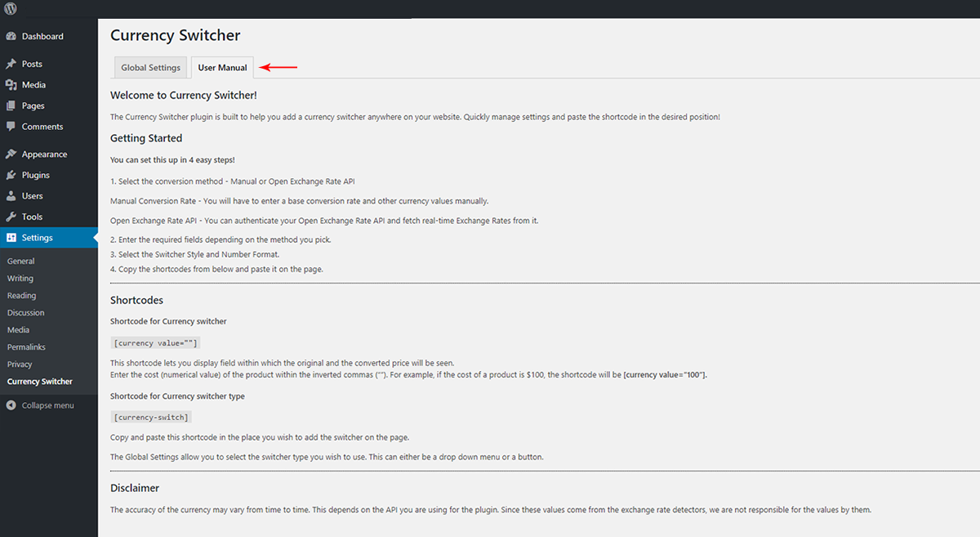Click the [currency-switch] shortcode snippet
This screenshot has width=980, height=537.
pos(151,417)
